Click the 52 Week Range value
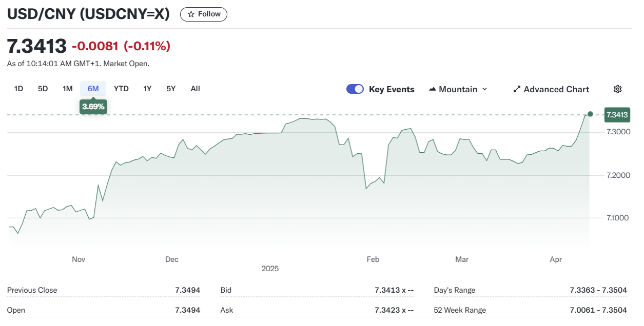 598,310
